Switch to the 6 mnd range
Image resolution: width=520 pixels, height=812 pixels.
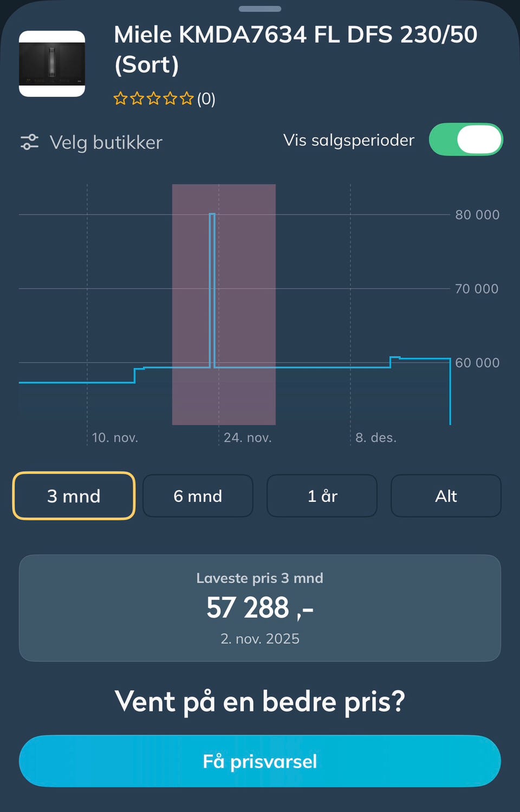(198, 496)
